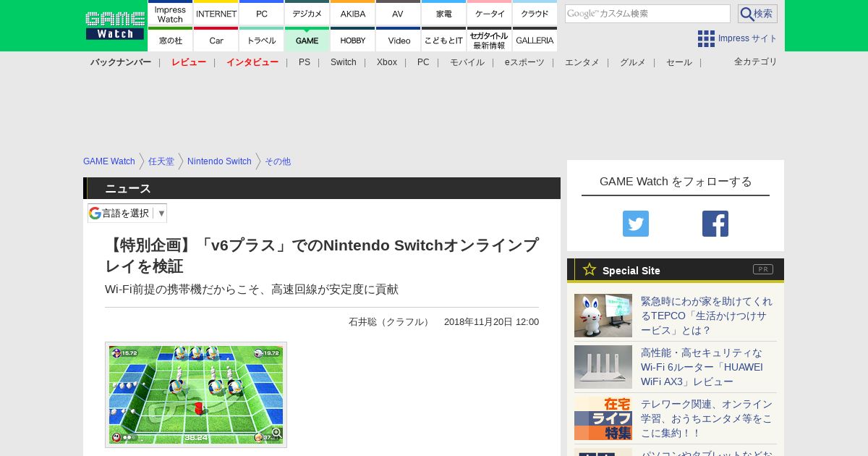868x456 pixels.
Task: Open the セール category
Action: click(679, 62)
